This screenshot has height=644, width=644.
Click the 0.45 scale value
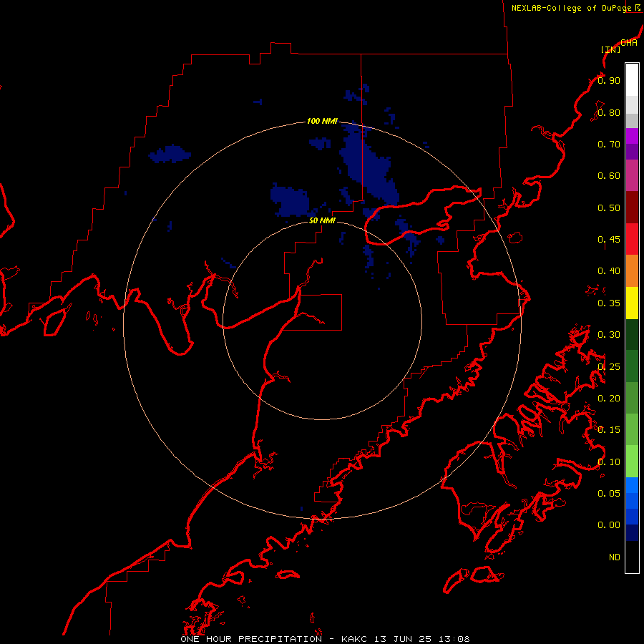(609, 240)
